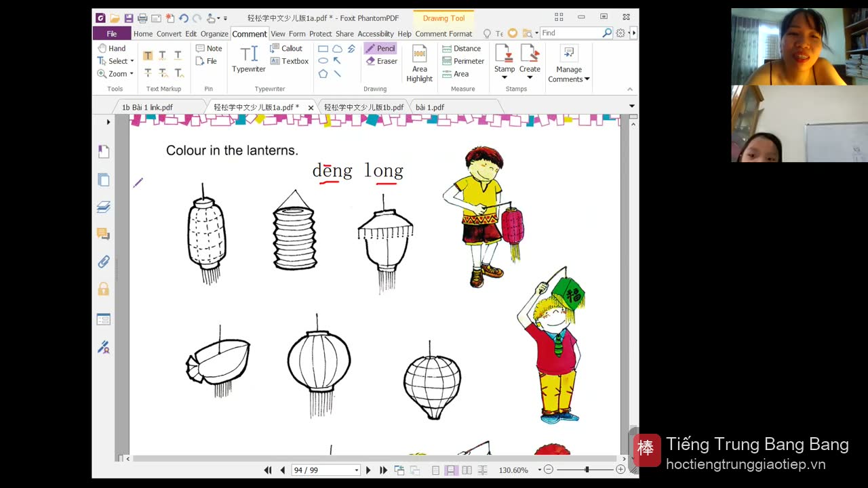Image resolution: width=868 pixels, height=488 pixels.
Task: Open the Zoom tool dropdown
Action: pyautogui.click(x=131, y=74)
